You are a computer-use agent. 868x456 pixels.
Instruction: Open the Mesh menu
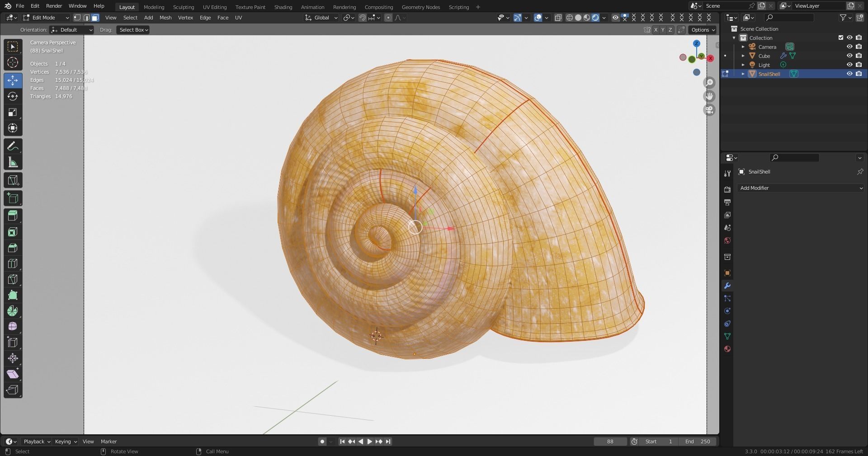(165, 18)
